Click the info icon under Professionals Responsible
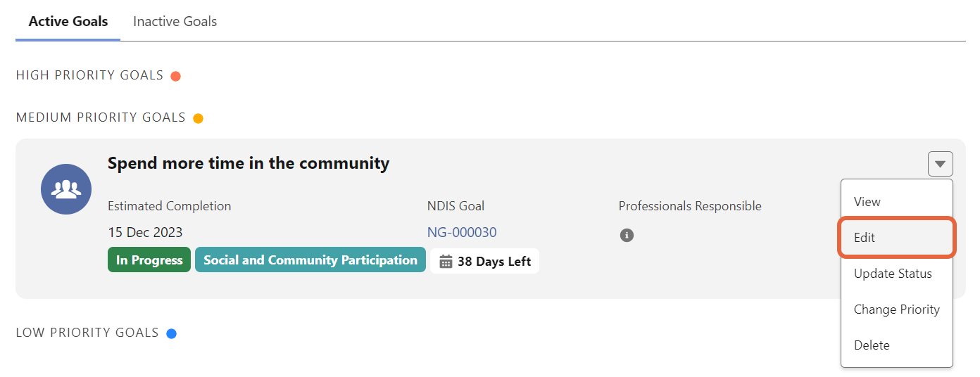 (627, 236)
